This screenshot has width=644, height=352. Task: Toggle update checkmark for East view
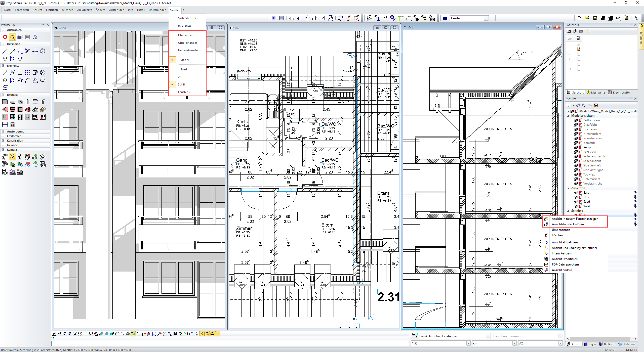click(x=635, y=193)
